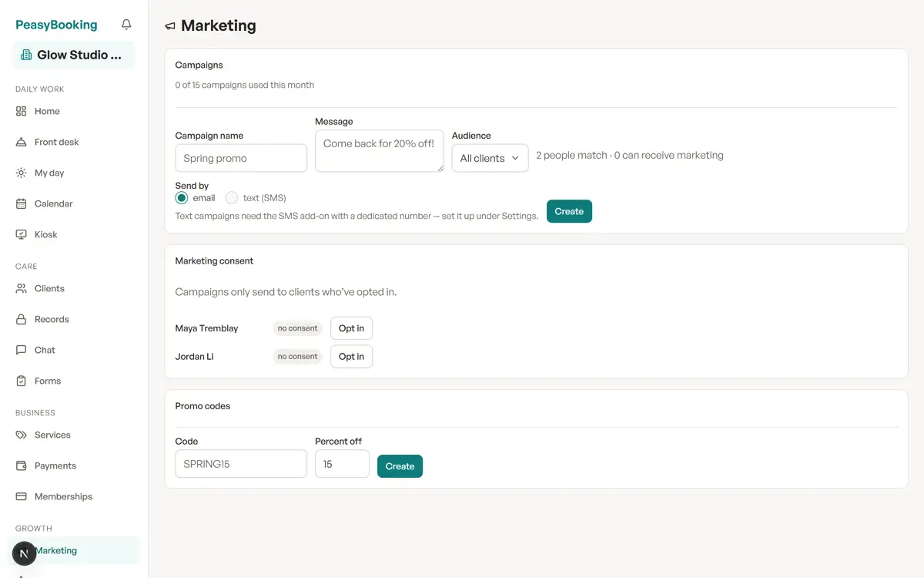Open the Chat page

point(74,350)
